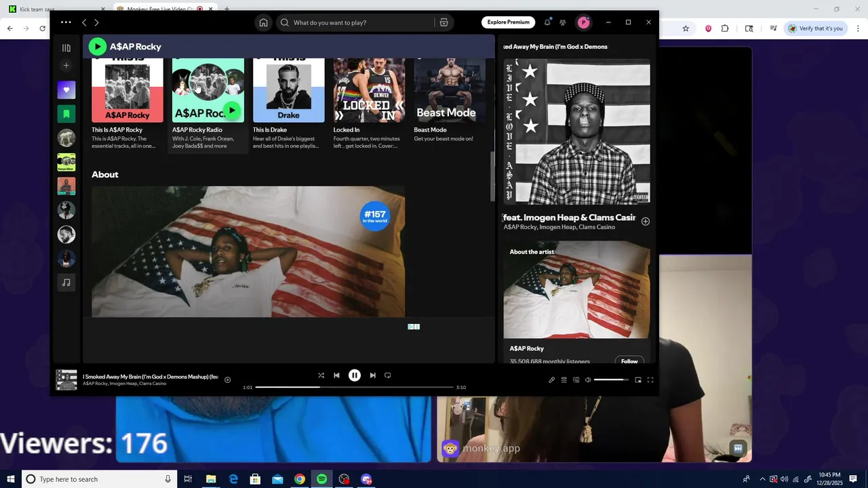This screenshot has height=488, width=868.
Task: Open the play queue
Action: tap(564, 380)
